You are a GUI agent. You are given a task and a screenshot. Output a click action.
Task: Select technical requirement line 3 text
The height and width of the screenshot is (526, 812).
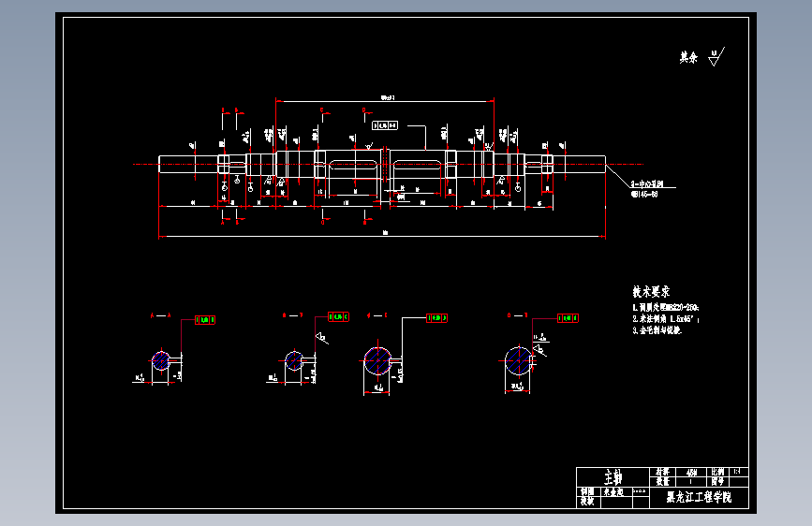pyautogui.click(x=657, y=330)
